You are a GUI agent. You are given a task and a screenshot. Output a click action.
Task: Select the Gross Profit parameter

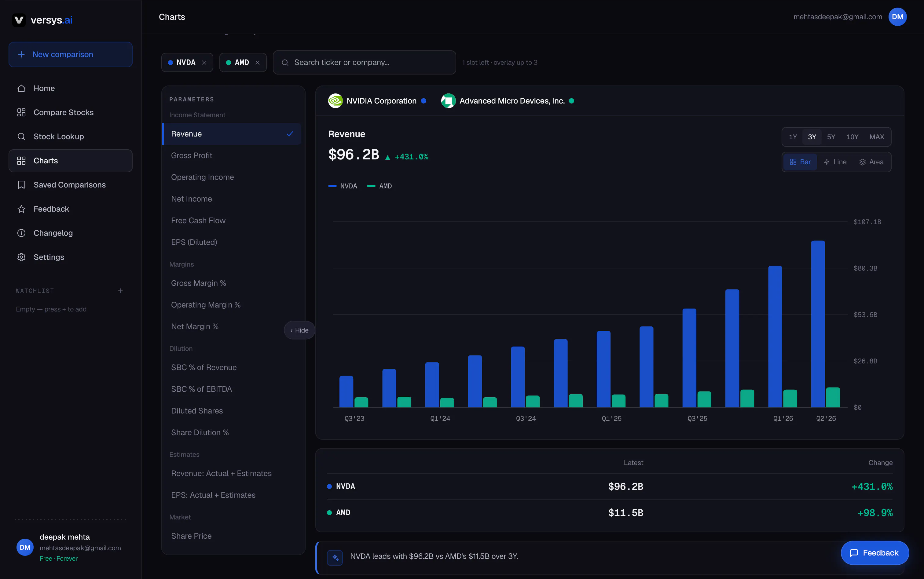click(232, 156)
